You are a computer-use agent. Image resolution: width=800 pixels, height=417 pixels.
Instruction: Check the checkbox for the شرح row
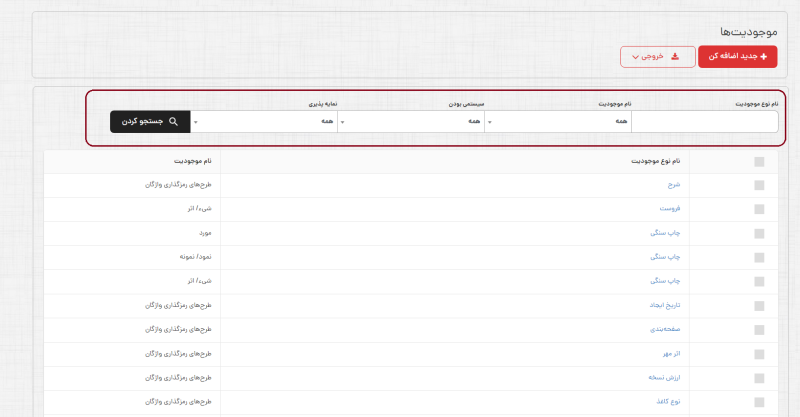click(x=759, y=185)
